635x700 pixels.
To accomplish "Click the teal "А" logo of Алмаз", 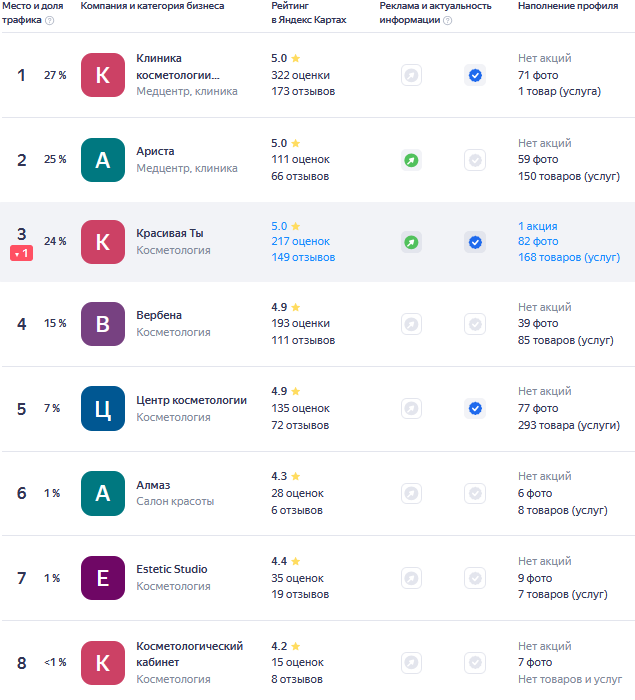I will 103,493.
